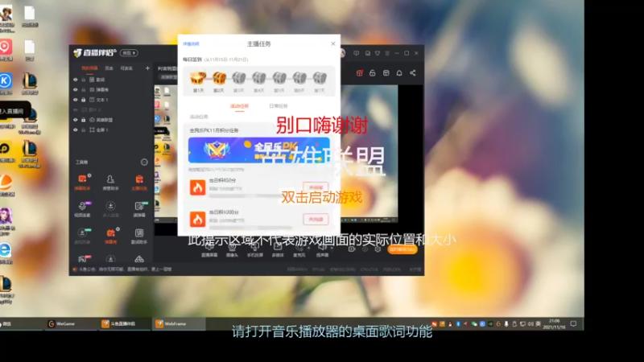This screenshot has height=362, width=644.
Task: Open the settings cog on the 弹幕助手 tool
Action: click(x=89, y=175)
